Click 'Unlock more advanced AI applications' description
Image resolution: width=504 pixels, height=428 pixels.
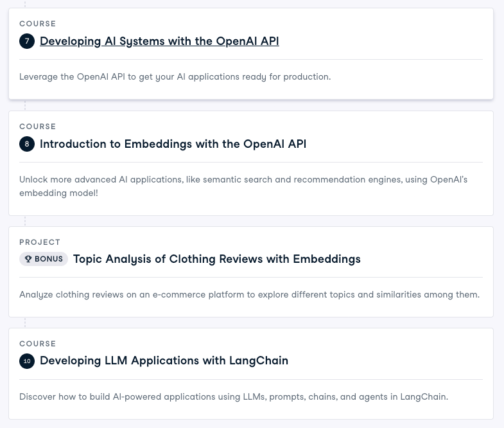coord(243,186)
